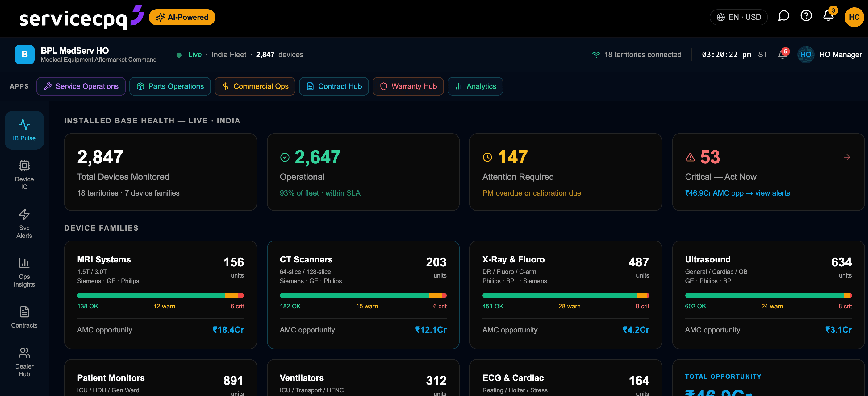Image resolution: width=868 pixels, height=396 pixels.
Task: Open the EN · USD language selector
Action: click(x=738, y=17)
